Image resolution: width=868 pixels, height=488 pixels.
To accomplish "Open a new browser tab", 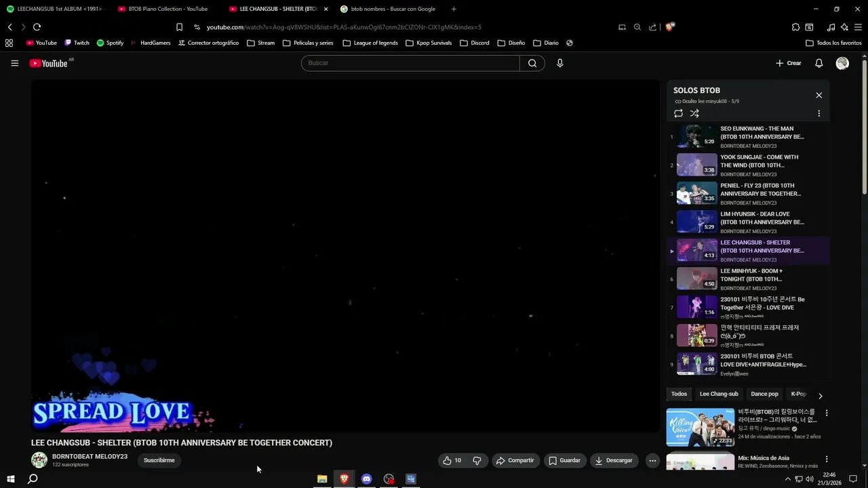I will point(454,9).
